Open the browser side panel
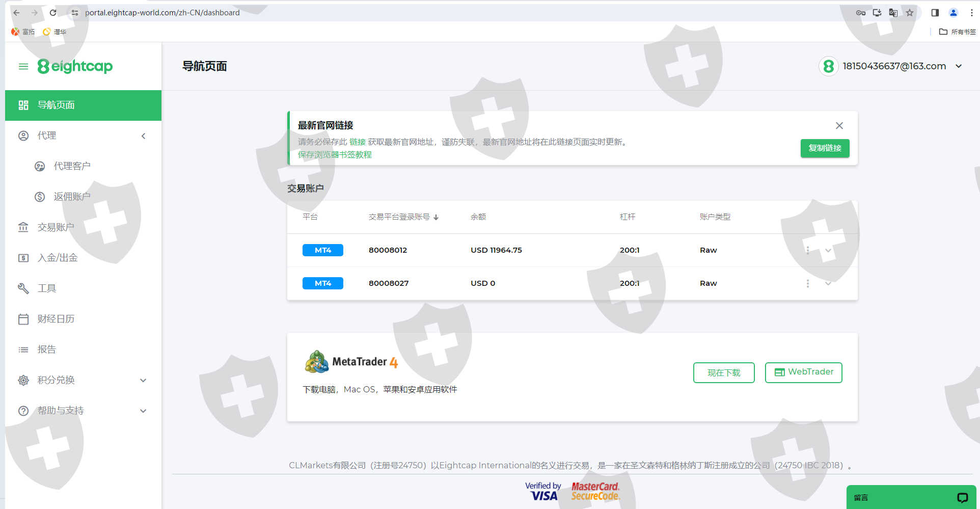The height and width of the screenshot is (509, 980). tap(935, 13)
